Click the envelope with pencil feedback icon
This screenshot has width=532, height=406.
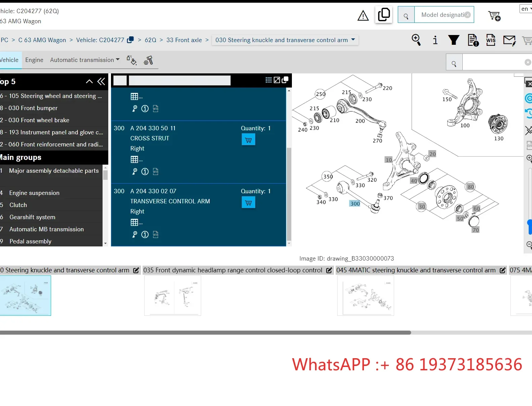click(x=509, y=40)
